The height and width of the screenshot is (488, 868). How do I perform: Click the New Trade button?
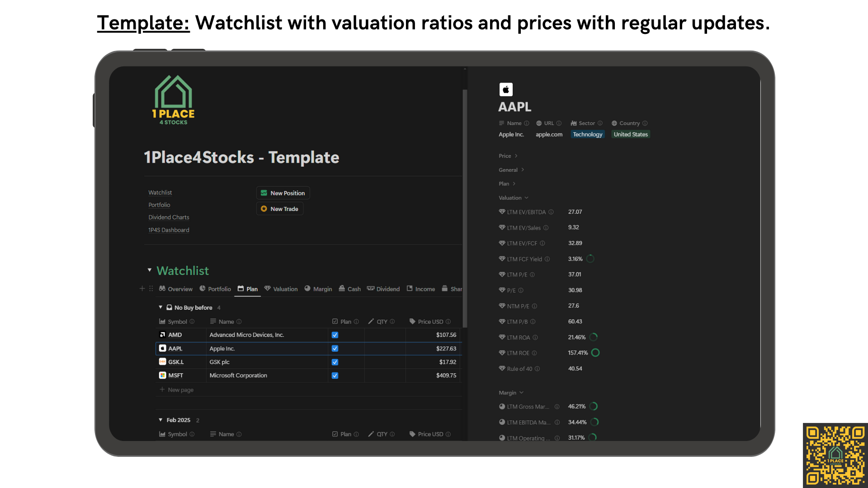pyautogui.click(x=280, y=209)
